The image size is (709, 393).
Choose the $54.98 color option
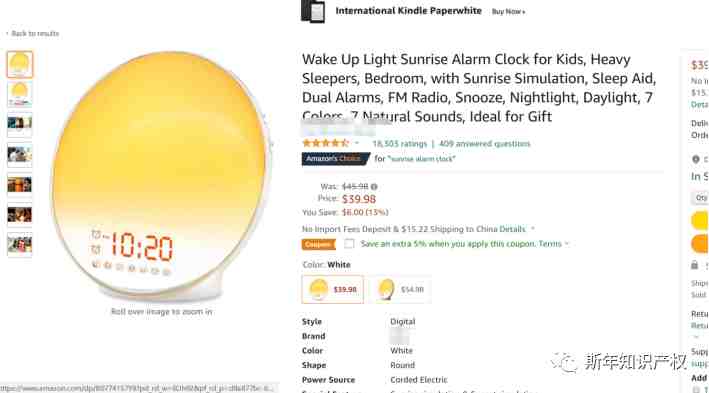400,289
